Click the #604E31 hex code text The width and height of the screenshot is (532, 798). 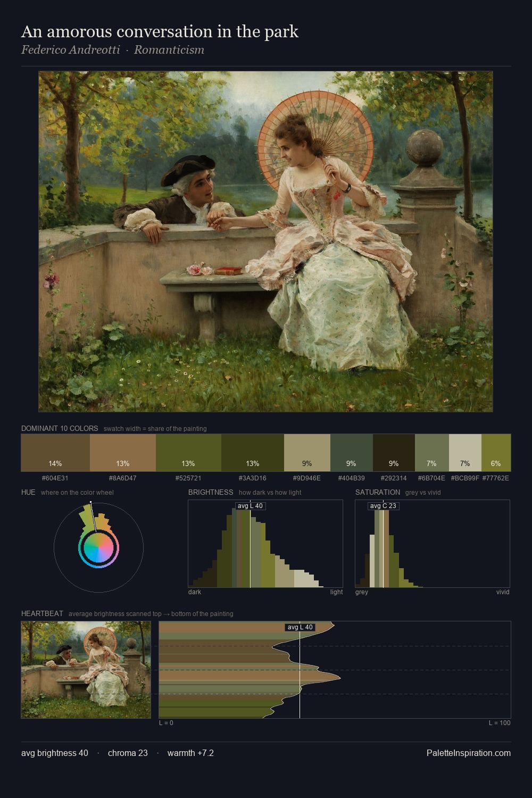pos(55,478)
